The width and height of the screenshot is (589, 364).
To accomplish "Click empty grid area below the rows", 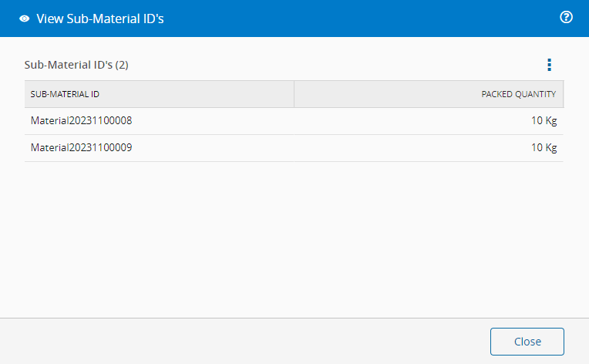I will 293,231.
